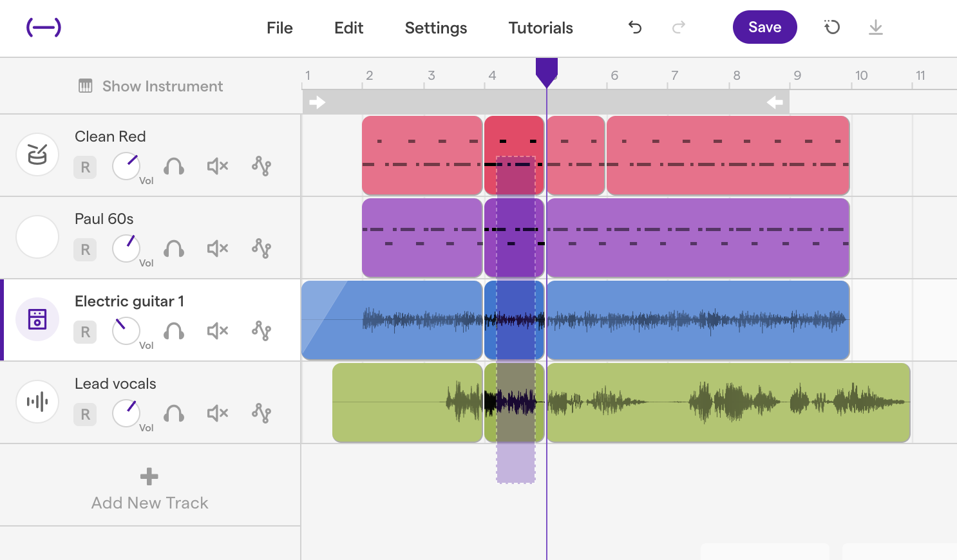This screenshot has width=957, height=560.
Task: Click the Paul 60s volume knob
Action: click(126, 248)
